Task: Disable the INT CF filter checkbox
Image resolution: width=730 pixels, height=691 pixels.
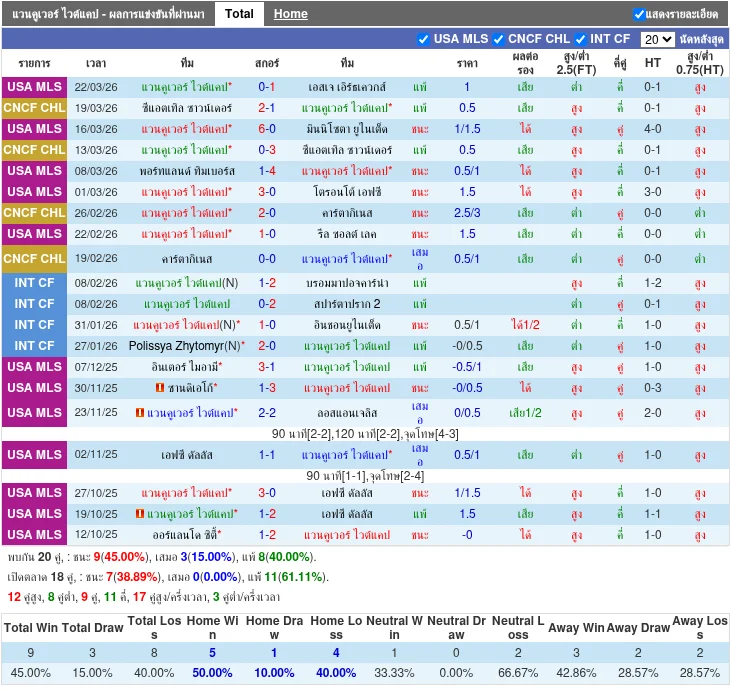Action: pos(580,39)
